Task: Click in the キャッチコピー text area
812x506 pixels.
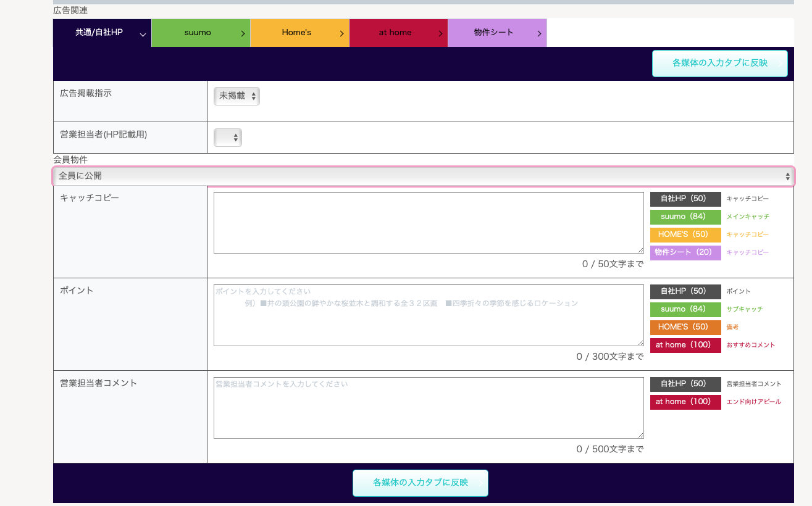Action: coord(428,223)
